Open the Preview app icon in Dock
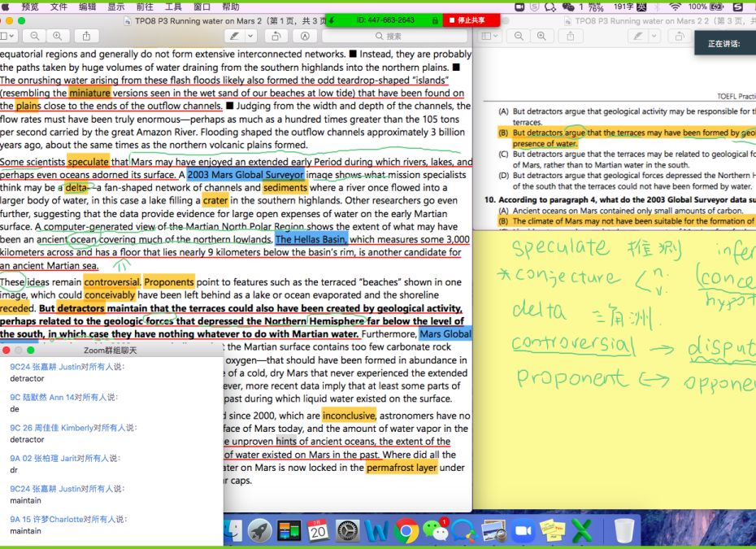The width and height of the screenshot is (756, 549). pyautogui.click(x=493, y=530)
